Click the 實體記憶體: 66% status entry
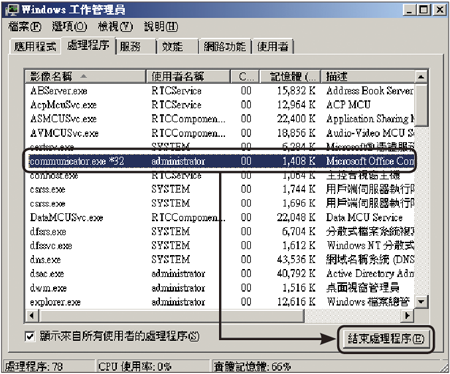This screenshot has height=374, width=450. point(252,367)
